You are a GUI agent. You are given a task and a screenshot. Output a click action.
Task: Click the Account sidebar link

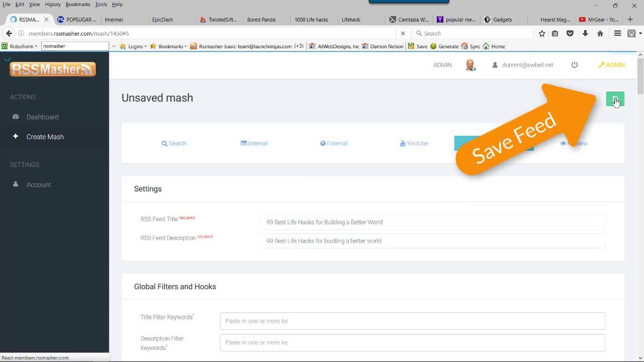(38, 185)
